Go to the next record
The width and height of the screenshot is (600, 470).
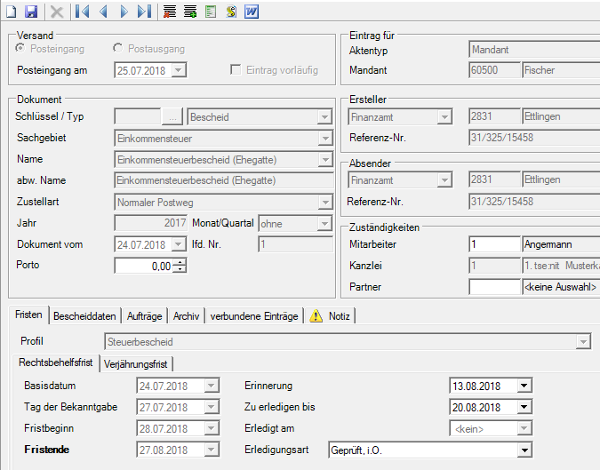pos(124,11)
